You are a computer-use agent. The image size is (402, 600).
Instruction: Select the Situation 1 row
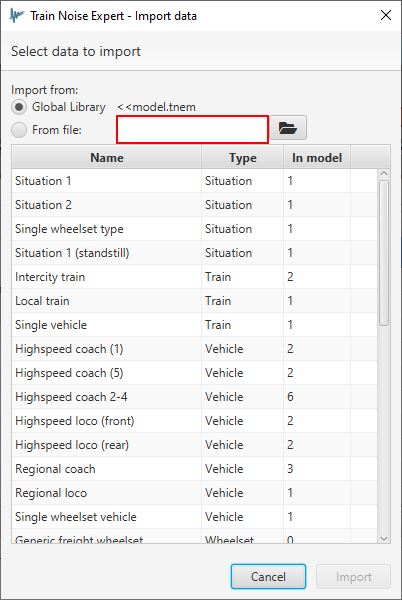coord(194,181)
